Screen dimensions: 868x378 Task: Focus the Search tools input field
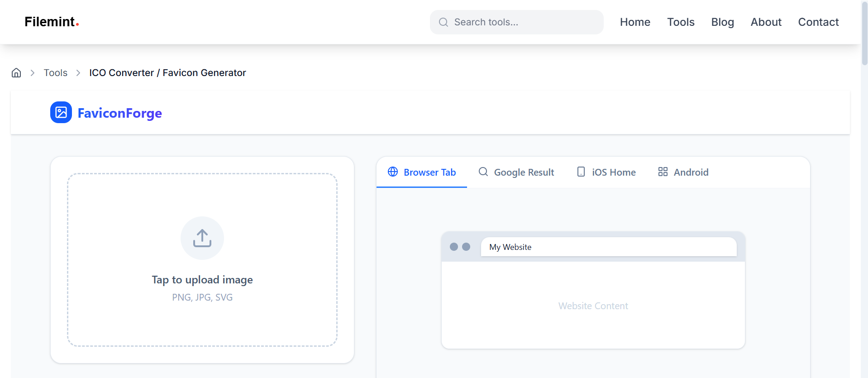516,22
